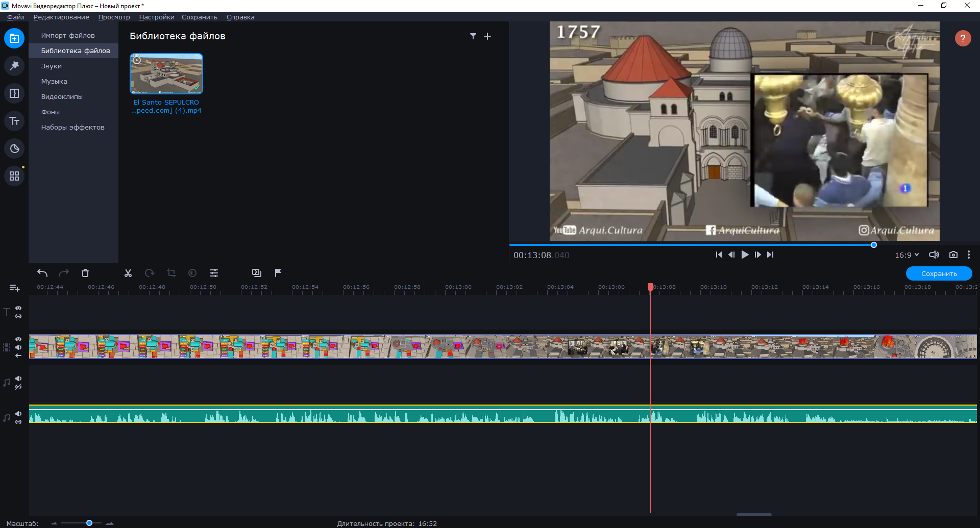Split clip with the scissors tool
This screenshot has height=528, width=980.
click(128, 273)
